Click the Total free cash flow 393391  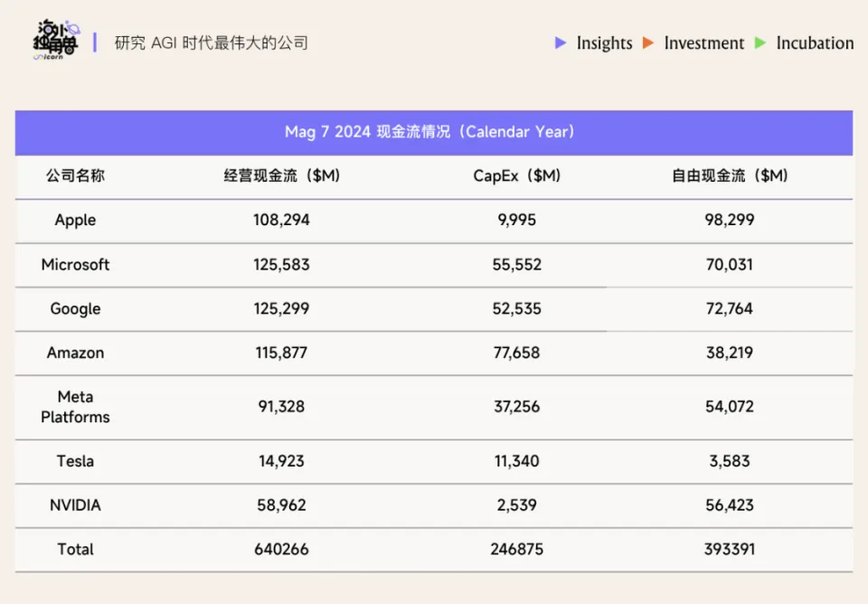[x=729, y=549]
